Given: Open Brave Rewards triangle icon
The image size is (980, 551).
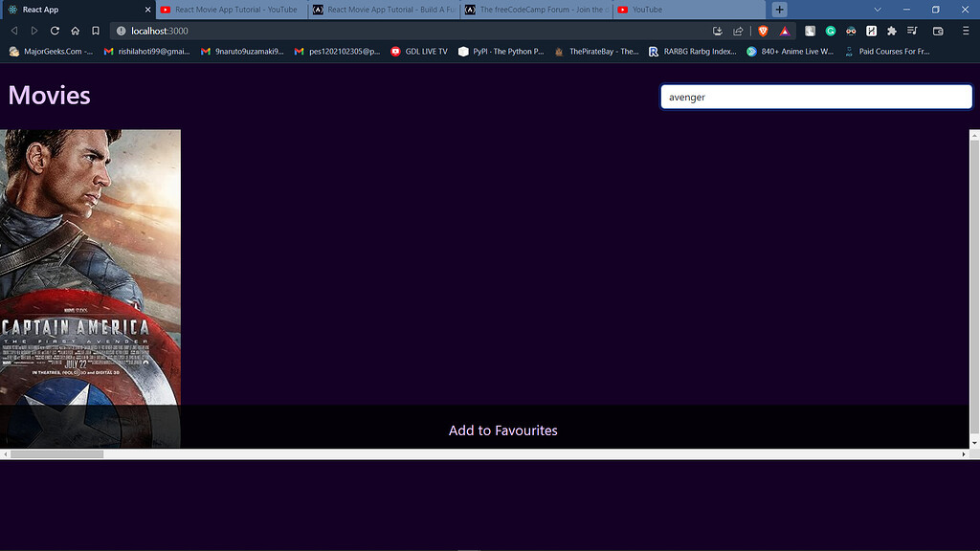Looking at the screenshot, I should pos(786,31).
